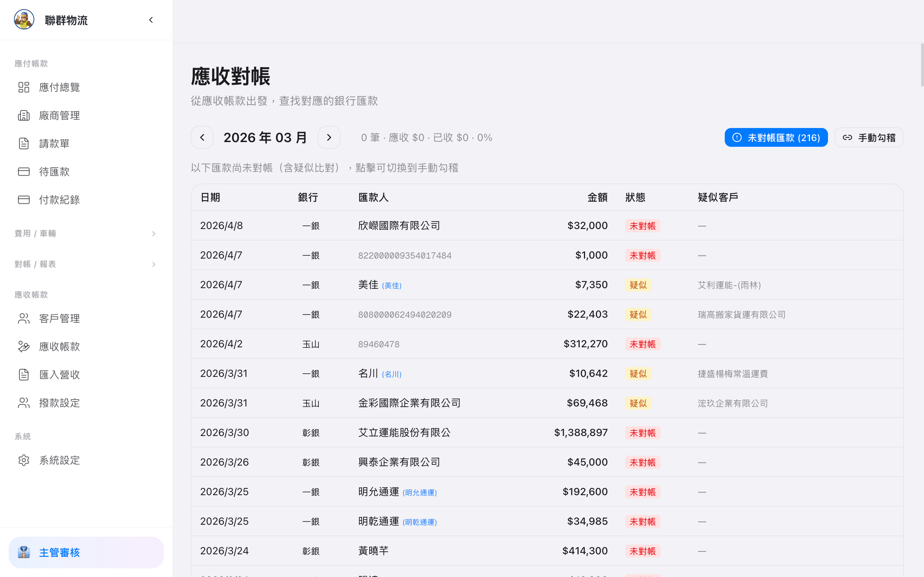The width and height of the screenshot is (924, 577).
Task: Click the 0% collection progress indicator
Action: click(x=486, y=137)
